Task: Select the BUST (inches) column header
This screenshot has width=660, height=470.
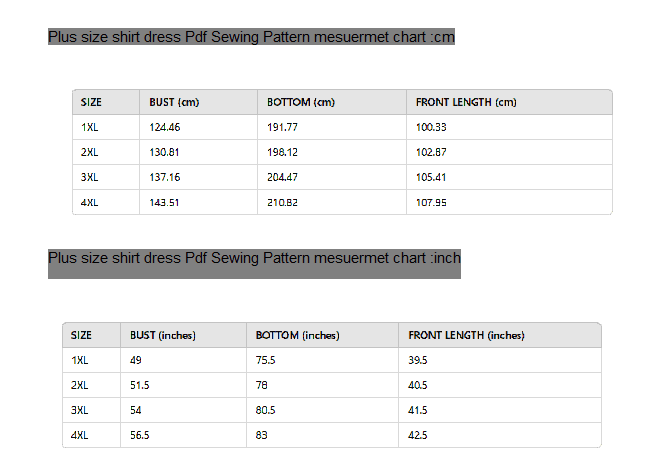Action: click(x=163, y=335)
